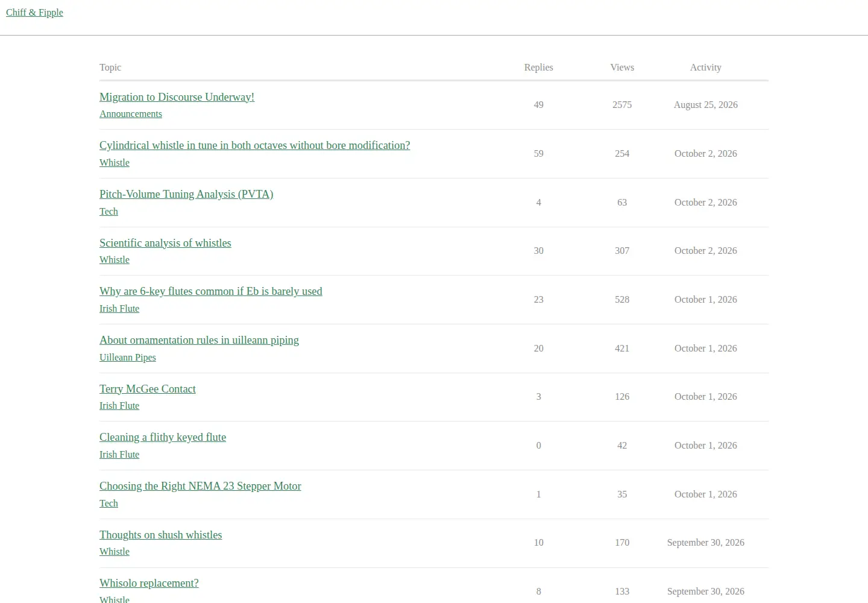
Task: Click the view count 35
Action: [622, 494]
